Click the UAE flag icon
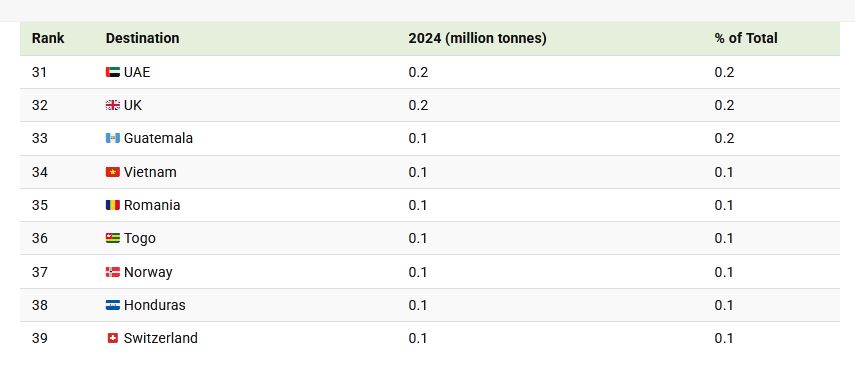Viewport: 855px width, 377px height. 112,72
